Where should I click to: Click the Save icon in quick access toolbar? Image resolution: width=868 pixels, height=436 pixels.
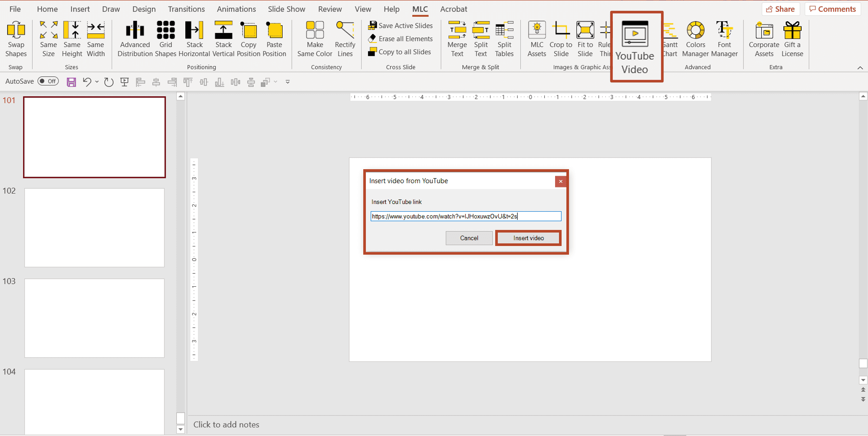71,82
